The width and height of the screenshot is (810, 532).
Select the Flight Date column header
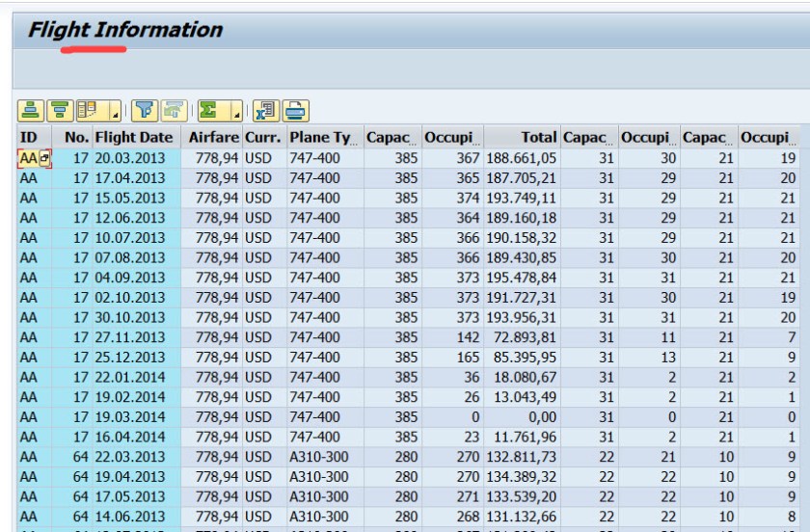[x=133, y=137]
